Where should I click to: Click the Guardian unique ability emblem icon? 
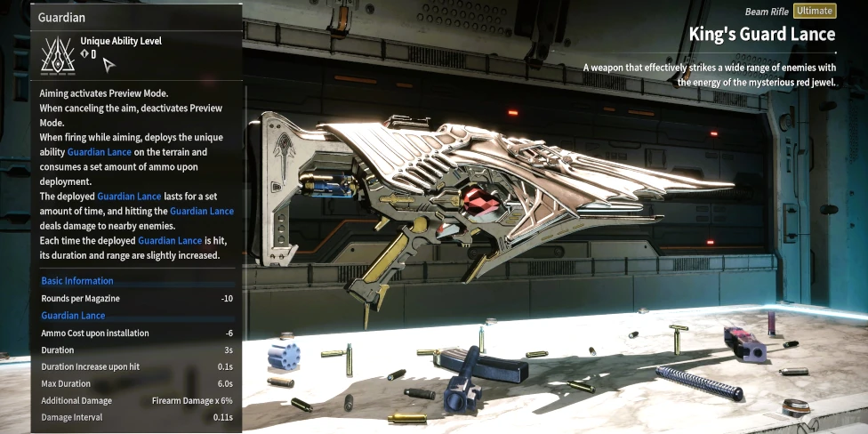click(58, 55)
